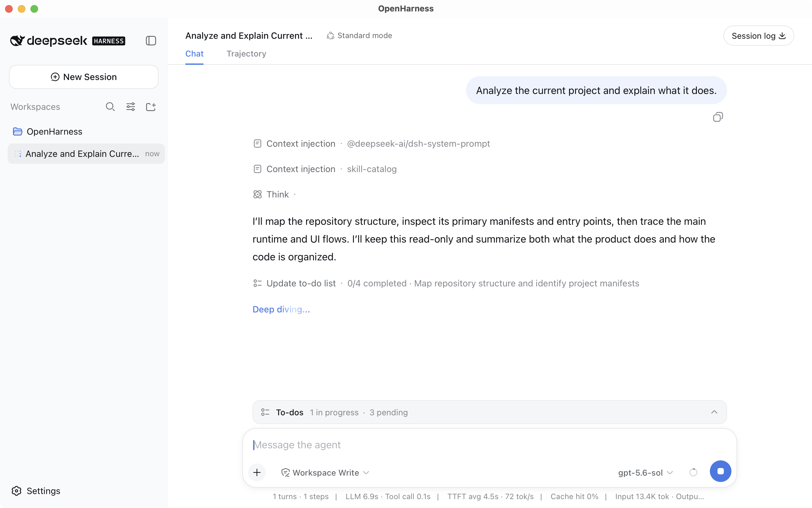Click the Deep diving... status text
Viewport: 812px width, 508px height.
(281, 310)
